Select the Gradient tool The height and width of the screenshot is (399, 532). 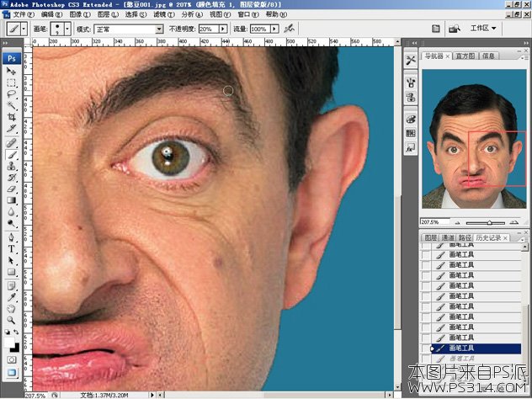coord(12,200)
